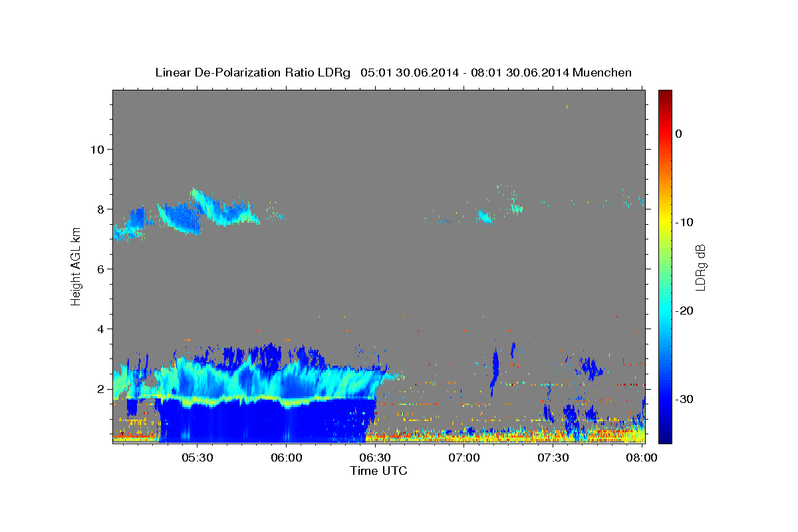Screen dimensions: 798x532
Task: Click the dark red top of the colorbar
Action: coord(665,95)
